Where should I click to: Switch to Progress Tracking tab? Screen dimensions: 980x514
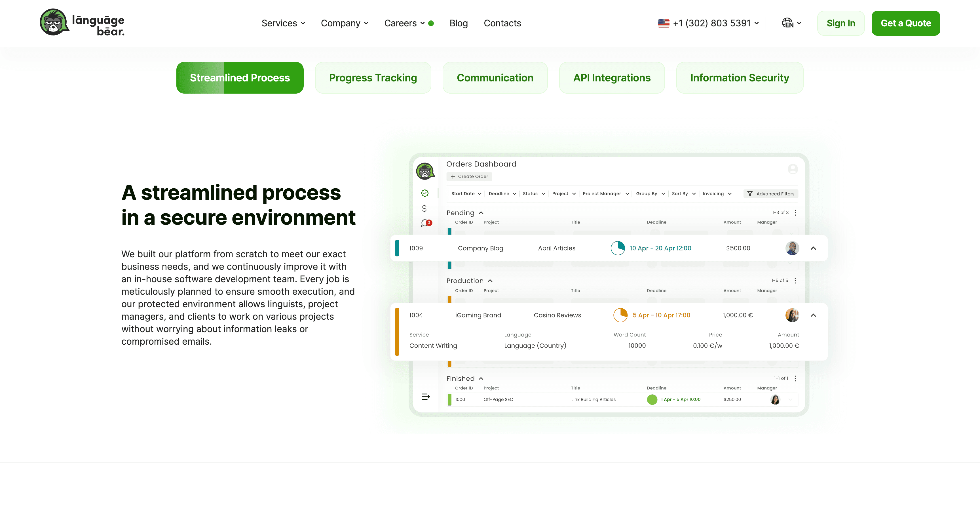[x=373, y=78]
